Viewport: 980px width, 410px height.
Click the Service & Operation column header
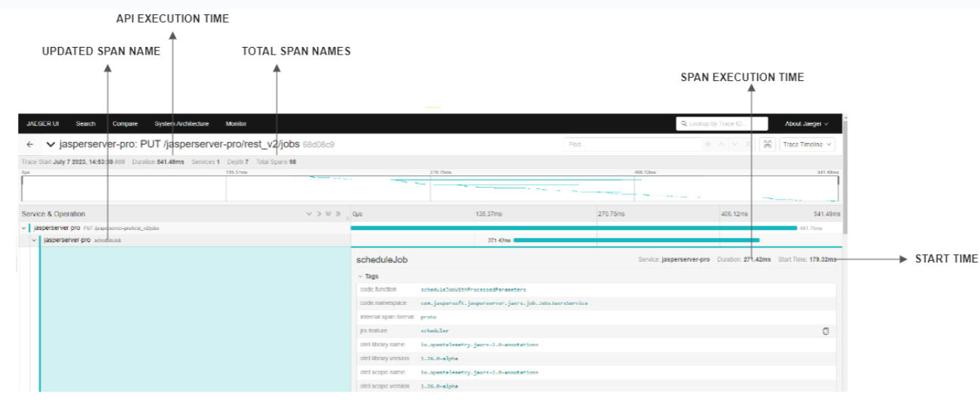click(54, 214)
